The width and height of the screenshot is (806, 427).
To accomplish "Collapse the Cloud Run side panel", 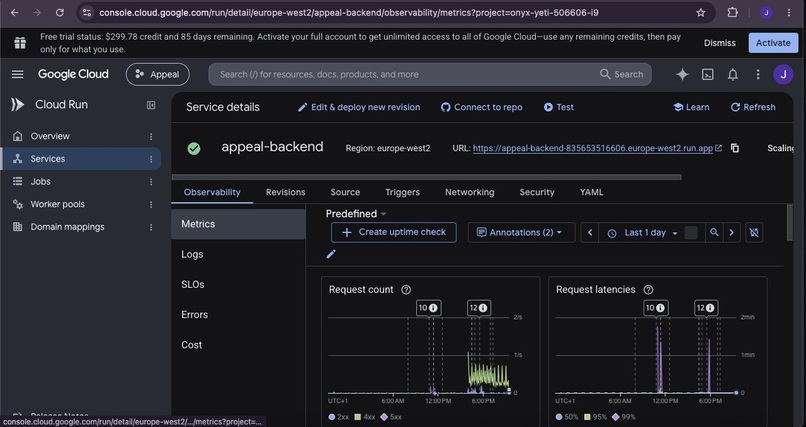I will point(151,105).
